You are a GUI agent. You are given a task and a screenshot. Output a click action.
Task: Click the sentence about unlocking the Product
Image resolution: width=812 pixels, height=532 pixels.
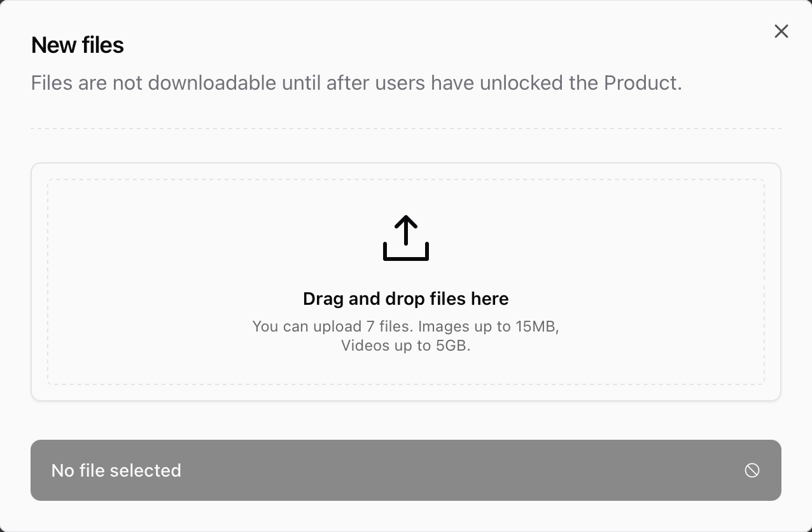click(356, 83)
